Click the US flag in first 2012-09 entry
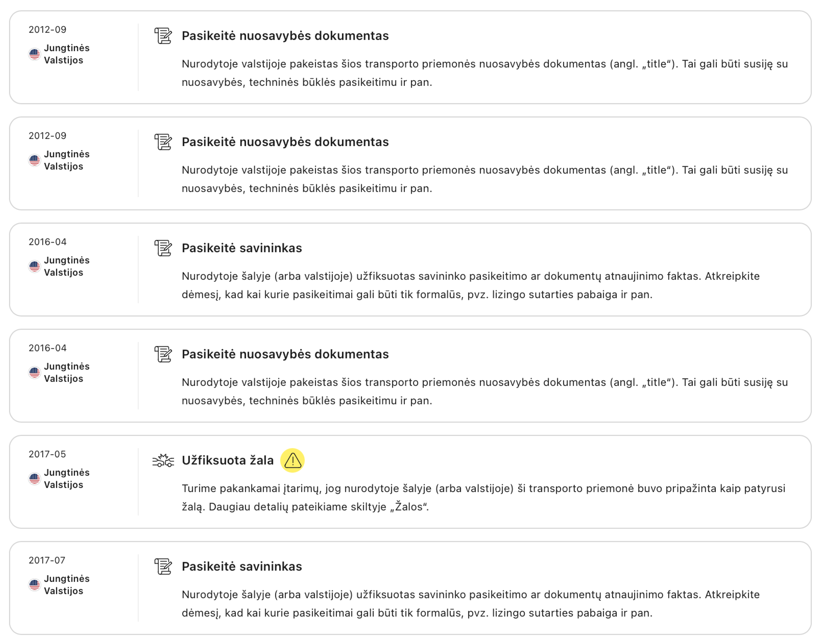824x644 pixels. tap(34, 54)
